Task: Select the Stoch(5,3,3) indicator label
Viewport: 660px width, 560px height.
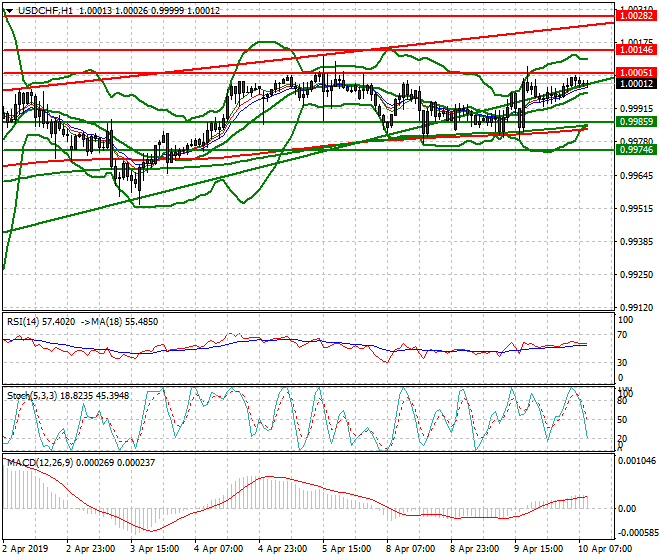Action: [x=68, y=395]
